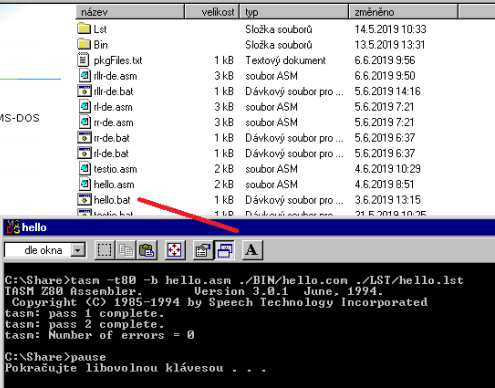
Task: Click the 'TASM Z80 Assembler.' console line
Action: pyautogui.click(x=194, y=291)
